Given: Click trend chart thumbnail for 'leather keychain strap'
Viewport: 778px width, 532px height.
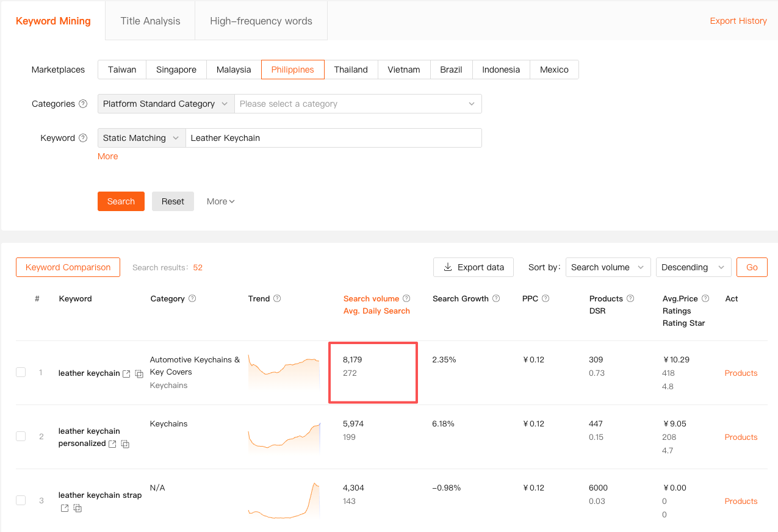Looking at the screenshot, I should [284, 501].
